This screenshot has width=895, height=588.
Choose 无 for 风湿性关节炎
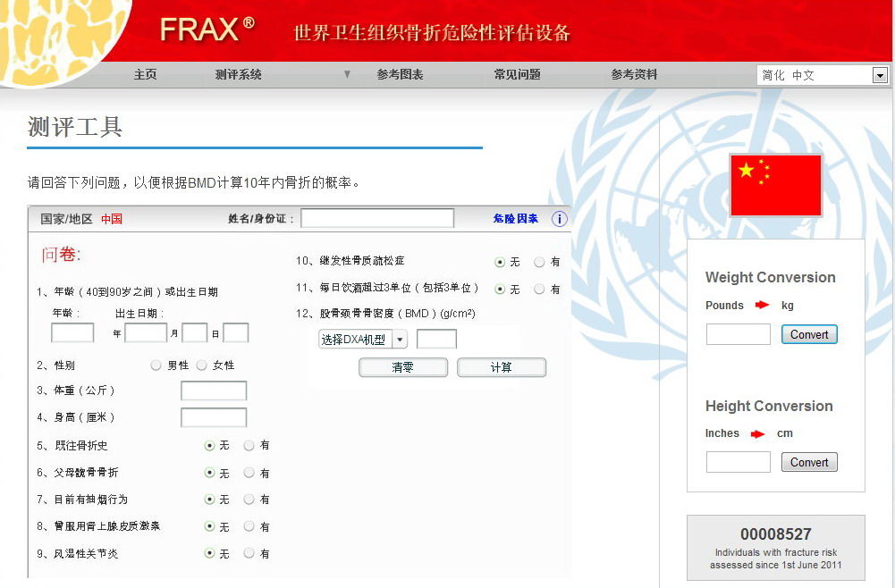(x=209, y=552)
